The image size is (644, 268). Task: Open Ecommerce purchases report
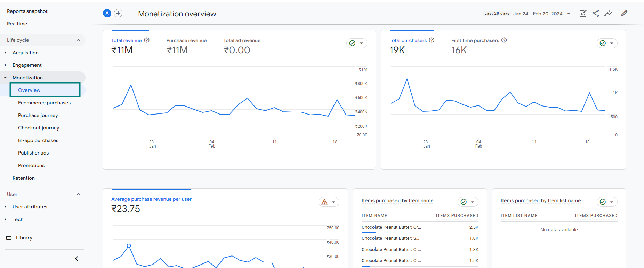click(44, 103)
